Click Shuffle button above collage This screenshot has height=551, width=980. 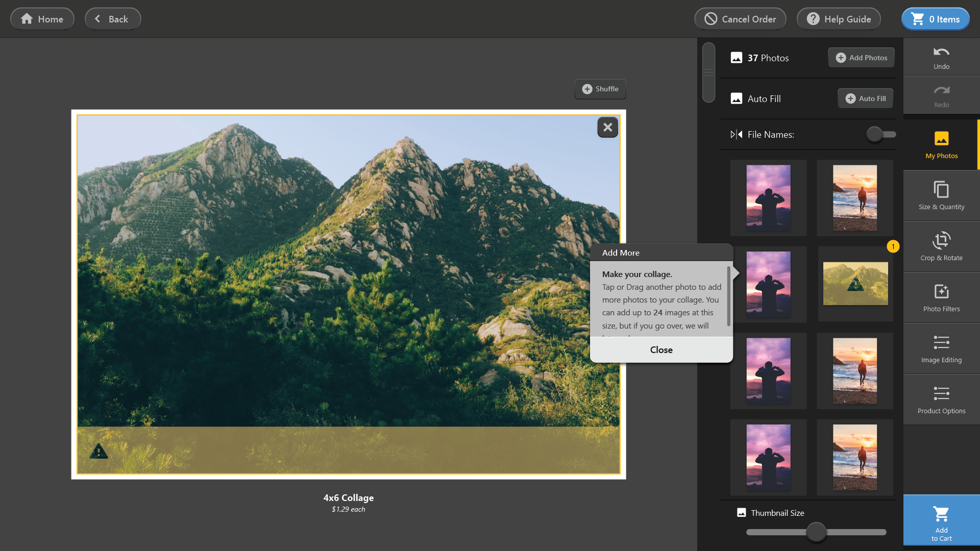coord(600,89)
